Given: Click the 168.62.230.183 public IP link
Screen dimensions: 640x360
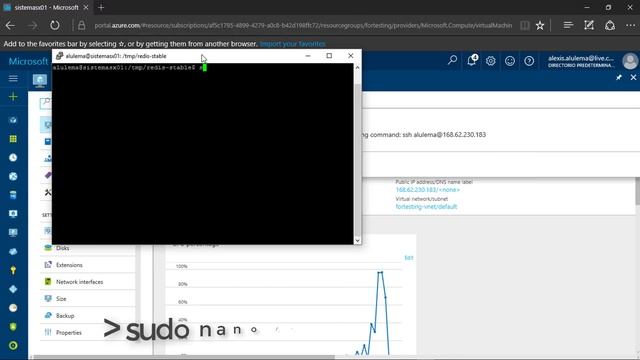Looking at the screenshot, I should coord(427,190).
